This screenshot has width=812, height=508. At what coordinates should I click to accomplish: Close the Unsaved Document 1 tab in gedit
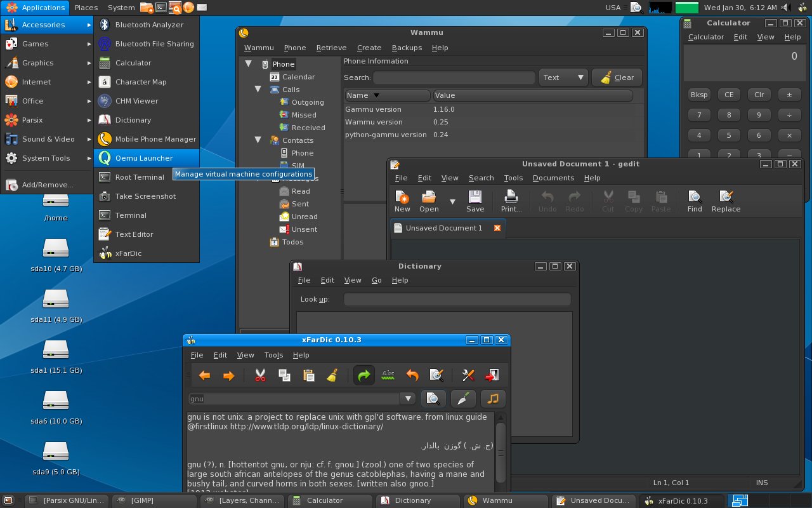pyautogui.click(x=497, y=228)
